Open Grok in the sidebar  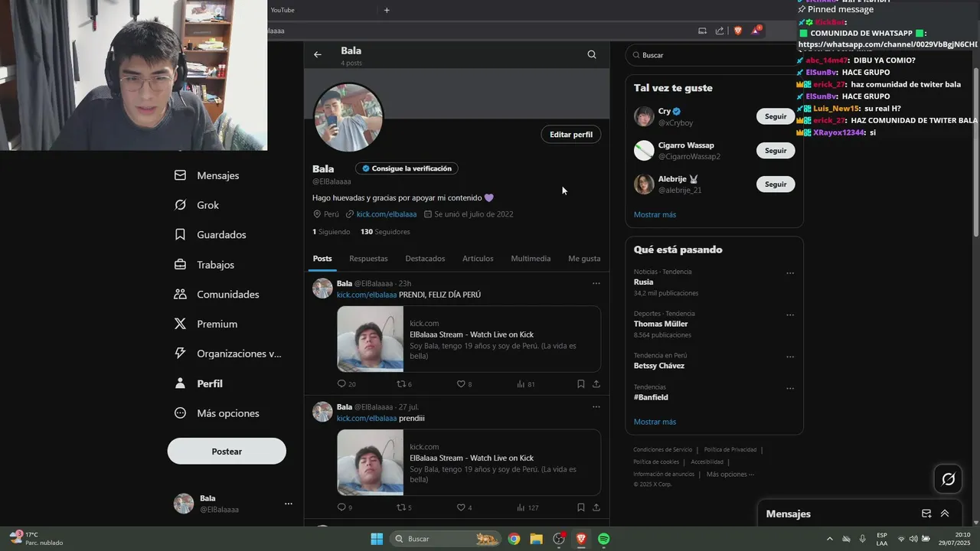(197, 205)
